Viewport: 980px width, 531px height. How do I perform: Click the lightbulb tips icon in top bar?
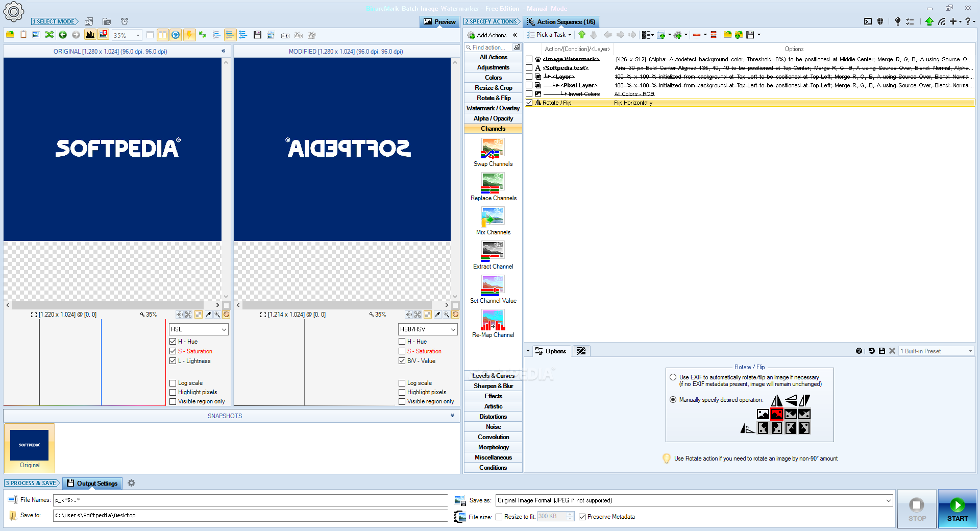(x=897, y=21)
